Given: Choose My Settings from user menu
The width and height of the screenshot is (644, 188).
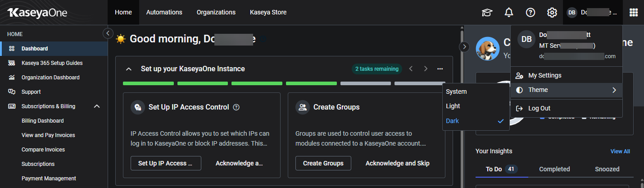Looking at the screenshot, I should pos(544,75).
